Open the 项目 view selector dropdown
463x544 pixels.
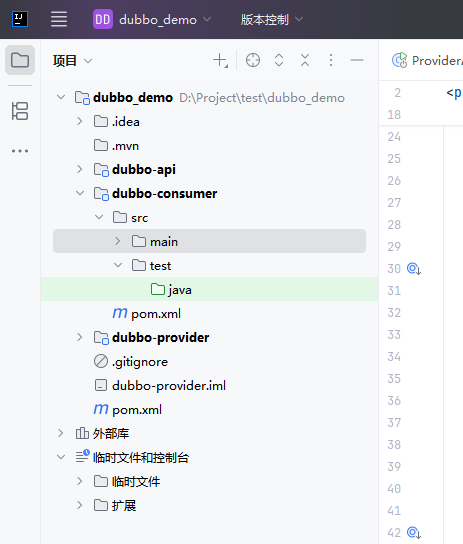click(72, 61)
